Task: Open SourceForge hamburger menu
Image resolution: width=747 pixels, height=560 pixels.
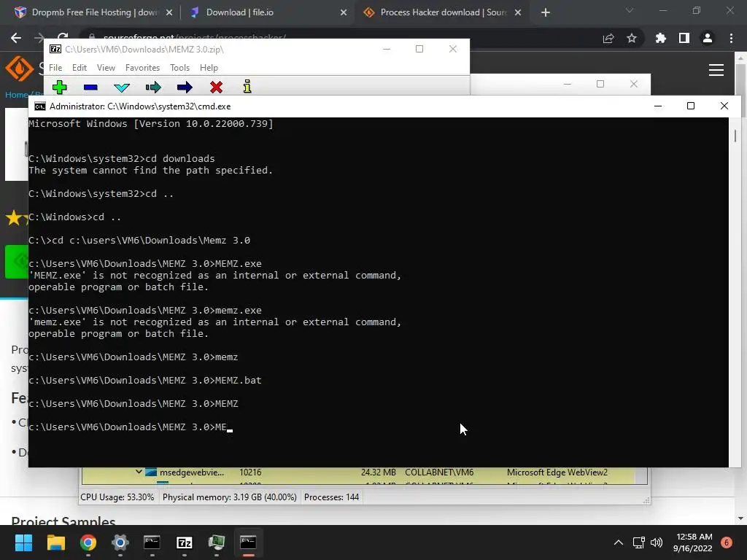Action: click(716, 70)
